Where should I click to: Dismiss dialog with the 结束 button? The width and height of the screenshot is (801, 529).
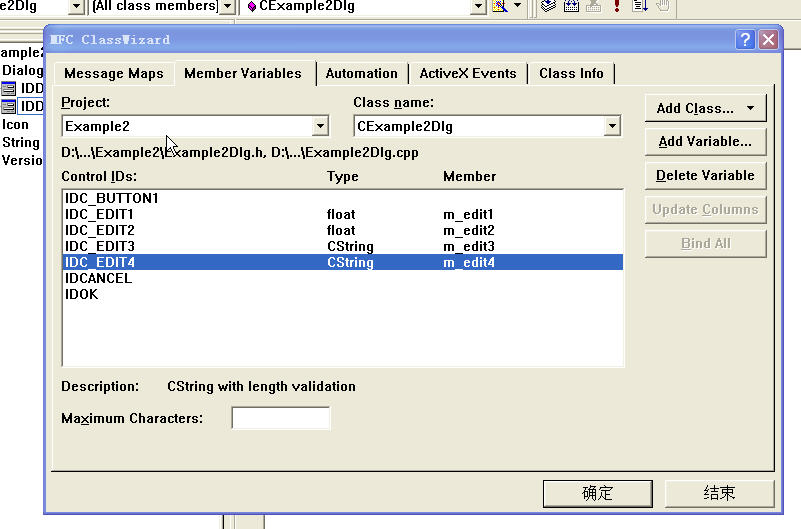tap(719, 493)
